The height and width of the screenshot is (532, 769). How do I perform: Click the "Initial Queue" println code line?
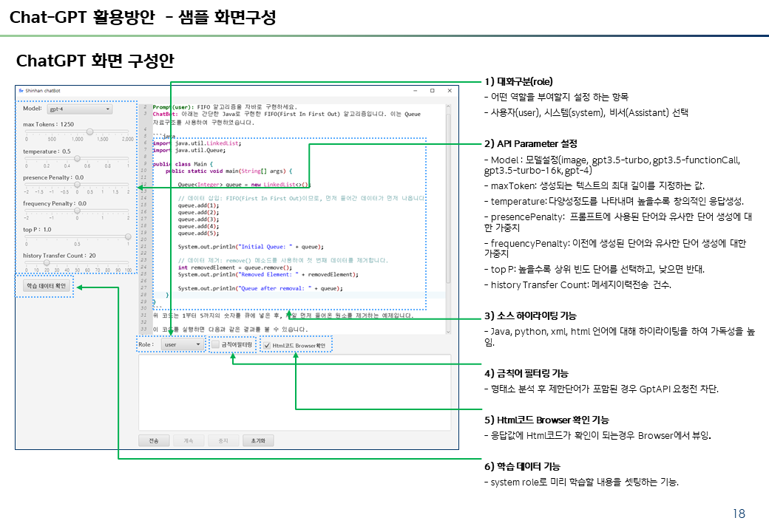[251, 247]
